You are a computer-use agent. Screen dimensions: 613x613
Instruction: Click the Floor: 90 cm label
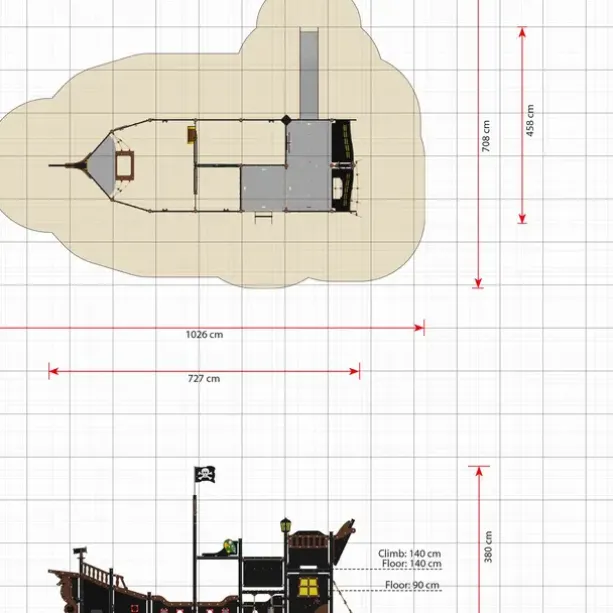(x=412, y=585)
